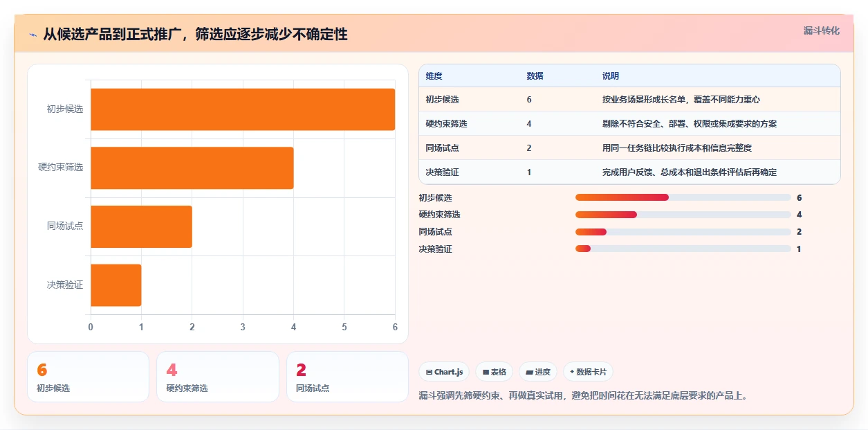Viewport: 868px width, 430px height.
Task: Select the 表格 chip
Action: [495, 372]
